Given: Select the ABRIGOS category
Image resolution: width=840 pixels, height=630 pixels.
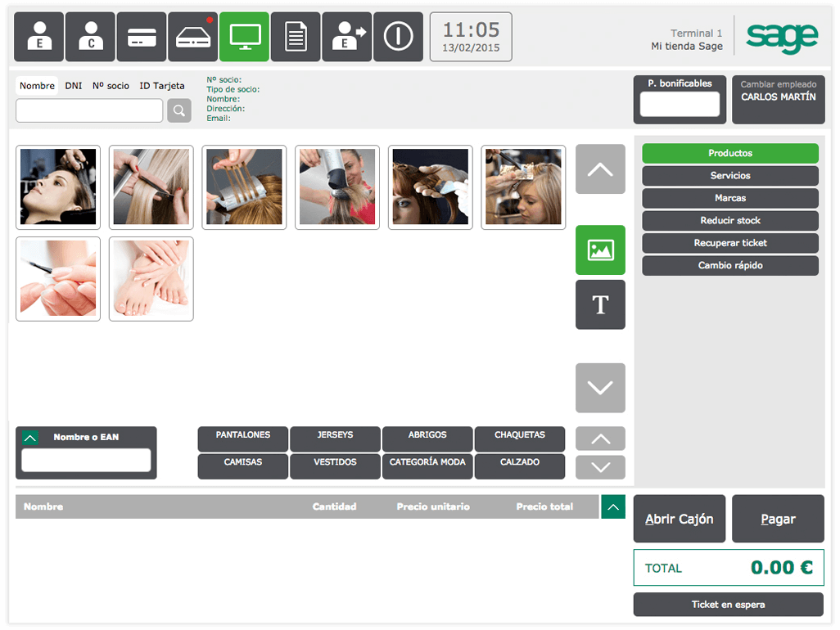Looking at the screenshot, I should 427,439.
